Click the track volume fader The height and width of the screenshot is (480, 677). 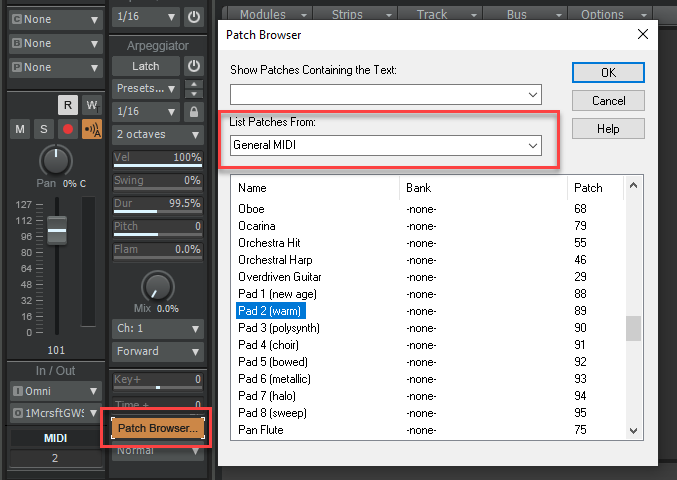[x=57, y=230]
